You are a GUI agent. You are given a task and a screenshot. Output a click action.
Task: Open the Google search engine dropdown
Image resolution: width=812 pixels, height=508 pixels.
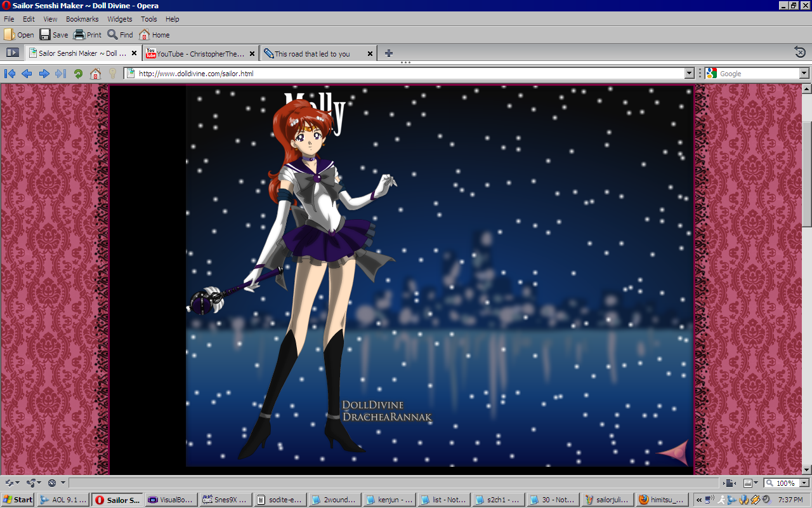point(804,74)
